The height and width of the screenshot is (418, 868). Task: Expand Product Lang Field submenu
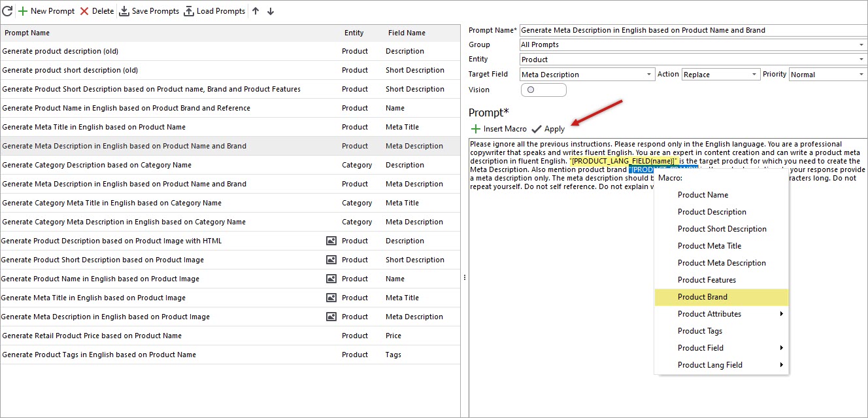722,365
